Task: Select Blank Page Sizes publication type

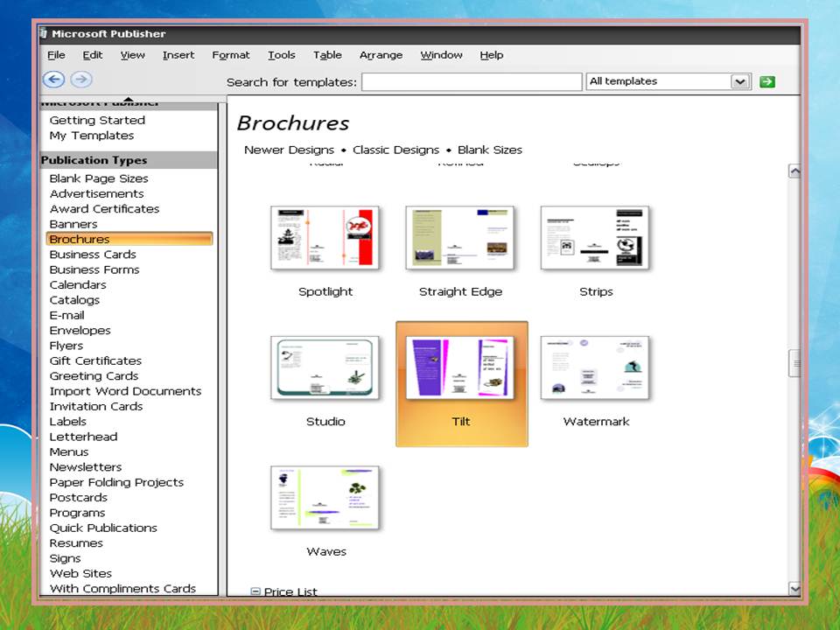Action: [x=99, y=178]
